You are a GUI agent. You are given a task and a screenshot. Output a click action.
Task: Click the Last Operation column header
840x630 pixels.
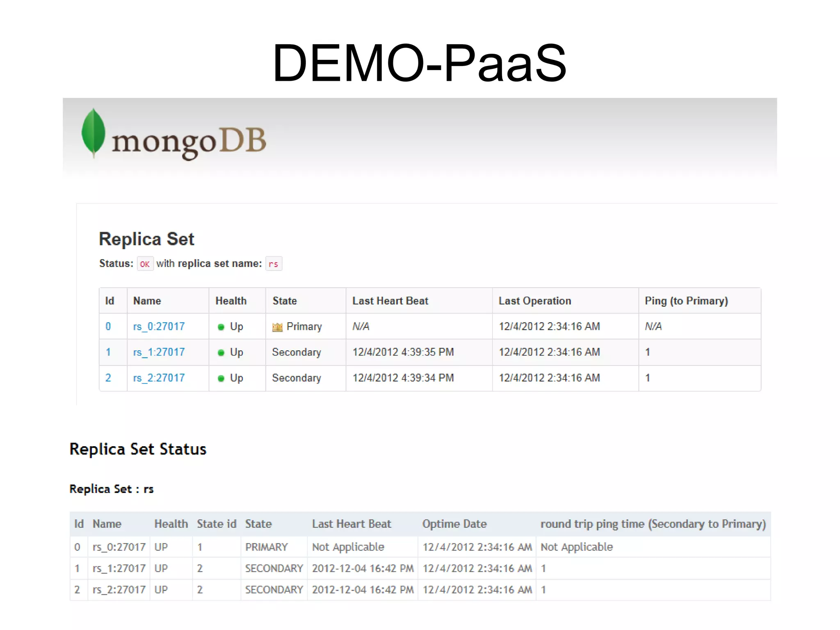click(535, 301)
